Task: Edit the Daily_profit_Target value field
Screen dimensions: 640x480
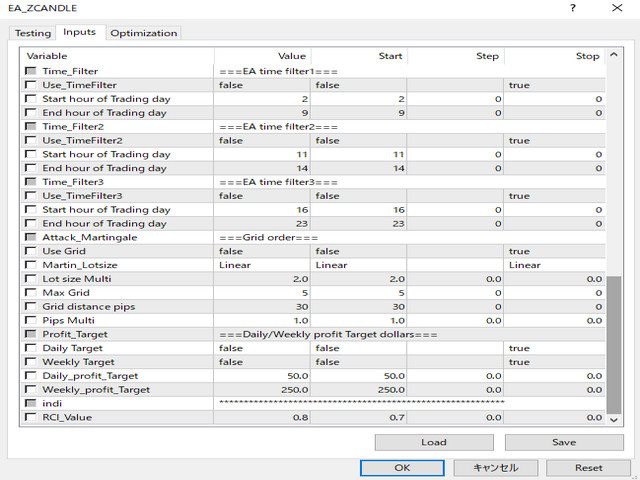Action: [x=262, y=376]
